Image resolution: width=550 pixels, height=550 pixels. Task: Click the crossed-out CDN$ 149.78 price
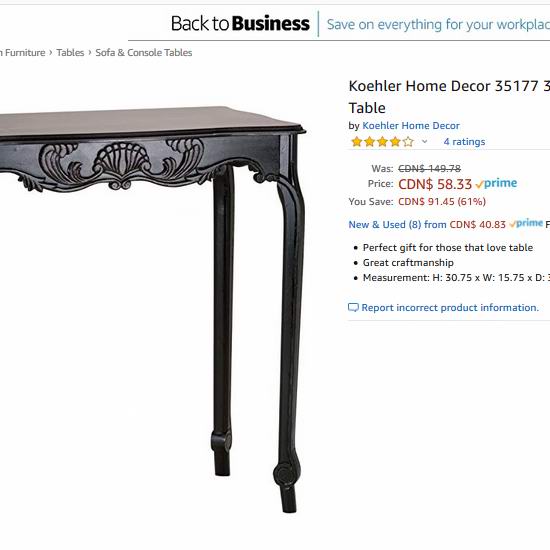[429, 169]
